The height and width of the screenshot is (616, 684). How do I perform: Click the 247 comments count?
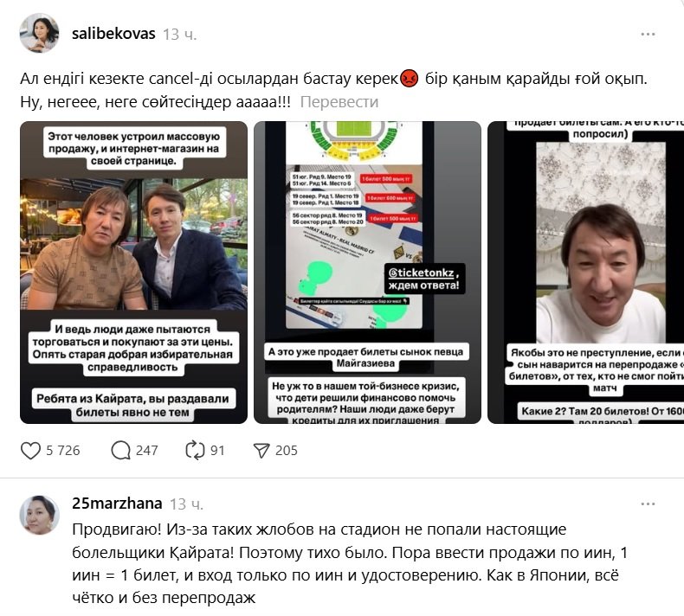click(146, 451)
